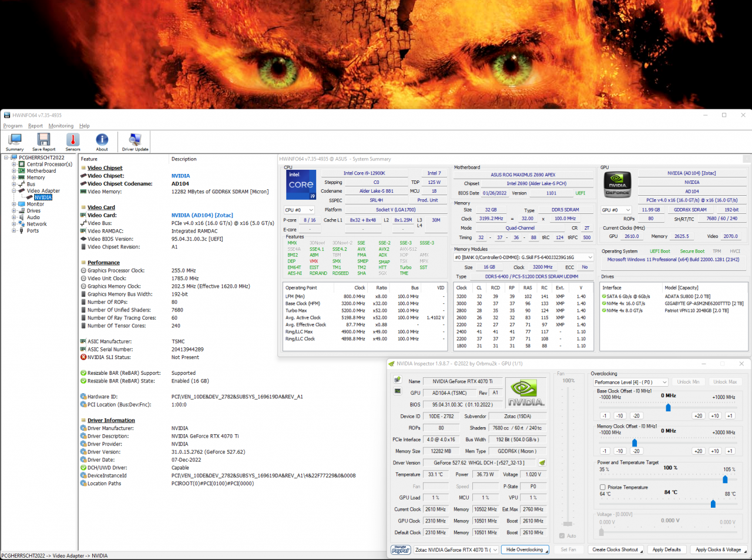Click the PayPal Donate icon

(x=400, y=550)
